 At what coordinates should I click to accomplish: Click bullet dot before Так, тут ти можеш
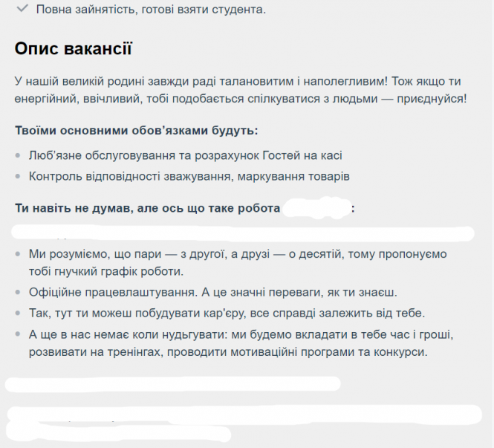pyautogui.click(x=19, y=314)
